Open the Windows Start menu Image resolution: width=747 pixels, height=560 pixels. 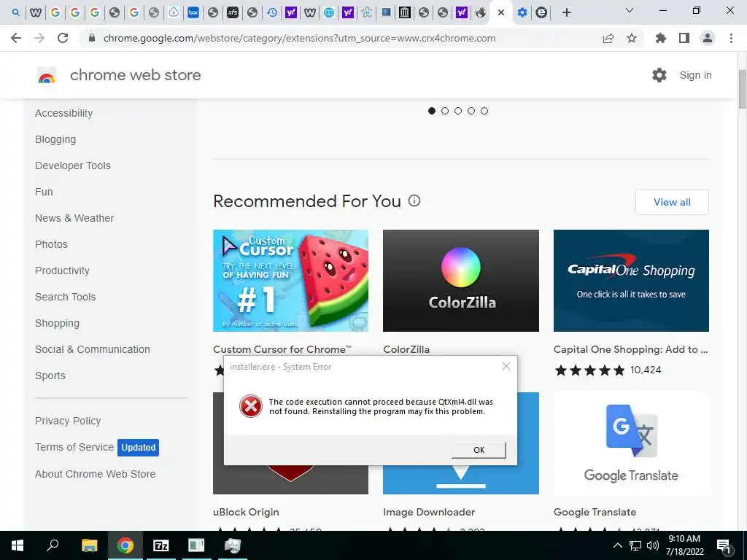point(18,545)
